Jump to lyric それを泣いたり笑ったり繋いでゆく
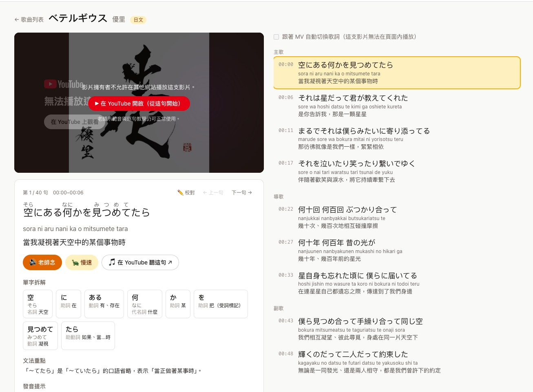This screenshot has height=392, width=533. 397,171
